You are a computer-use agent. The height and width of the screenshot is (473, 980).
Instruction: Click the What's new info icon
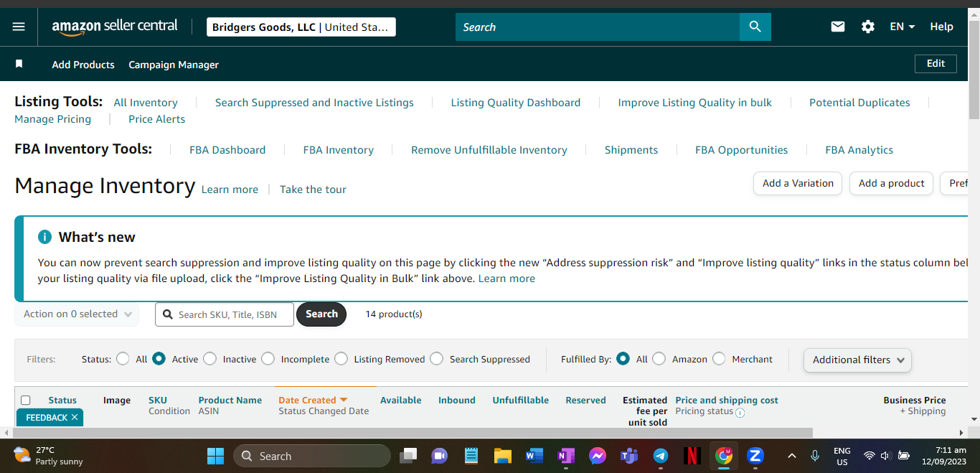click(44, 237)
